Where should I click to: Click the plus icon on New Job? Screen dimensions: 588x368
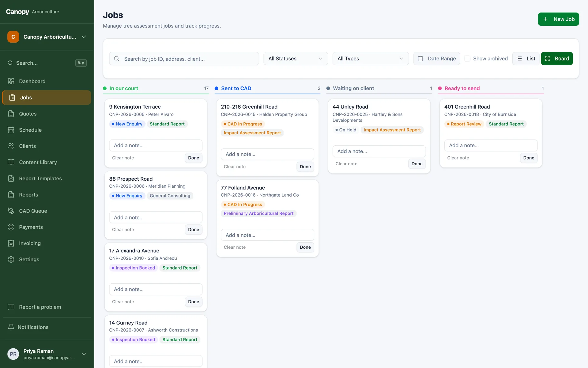tap(545, 19)
